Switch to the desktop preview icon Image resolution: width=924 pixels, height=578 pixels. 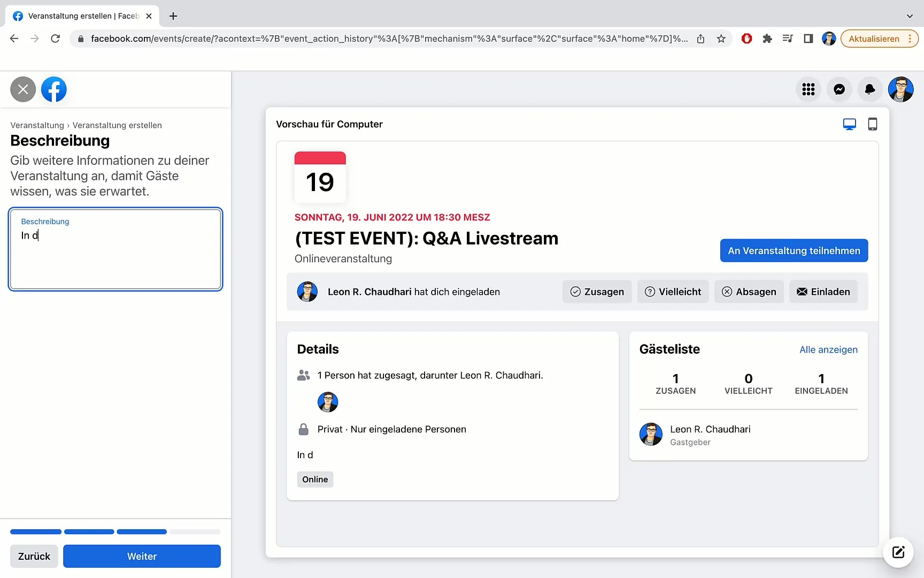(849, 124)
